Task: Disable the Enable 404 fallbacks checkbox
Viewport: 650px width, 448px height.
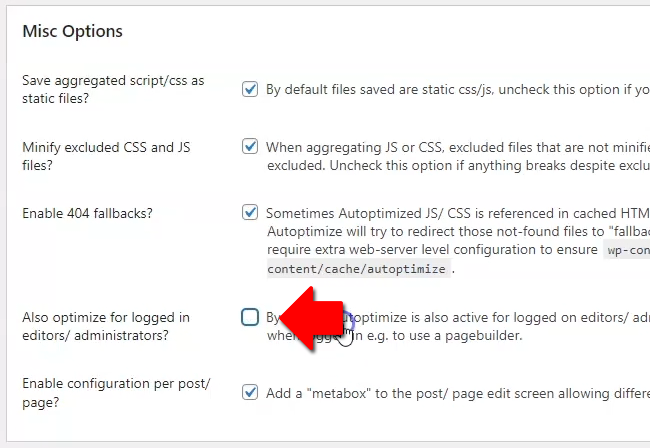Action: (x=250, y=212)
